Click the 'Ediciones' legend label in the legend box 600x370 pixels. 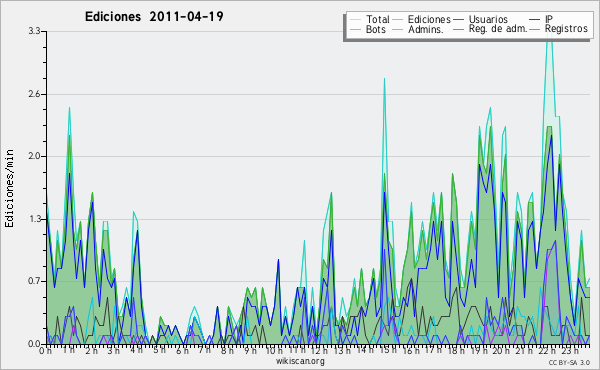pyautogui.click(x=429, y=19)
